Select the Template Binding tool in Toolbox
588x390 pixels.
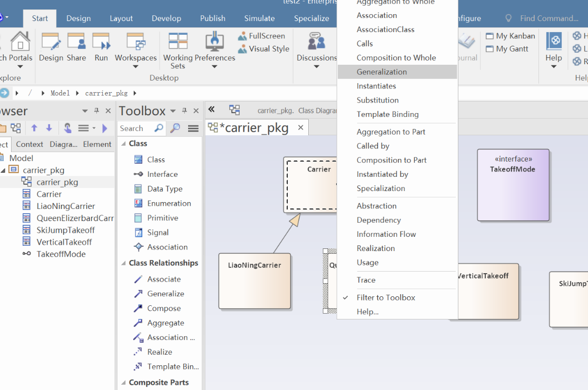coord(173,367)
